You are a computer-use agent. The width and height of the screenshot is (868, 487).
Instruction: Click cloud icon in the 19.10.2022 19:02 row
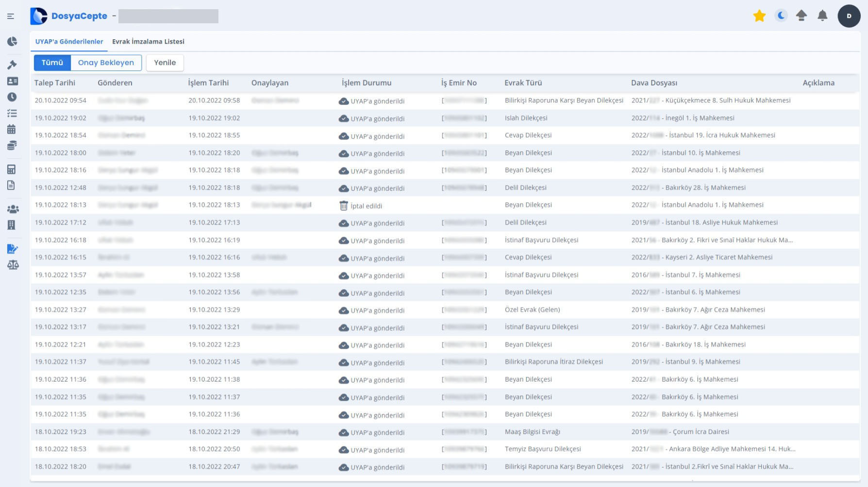coord(344,119)
